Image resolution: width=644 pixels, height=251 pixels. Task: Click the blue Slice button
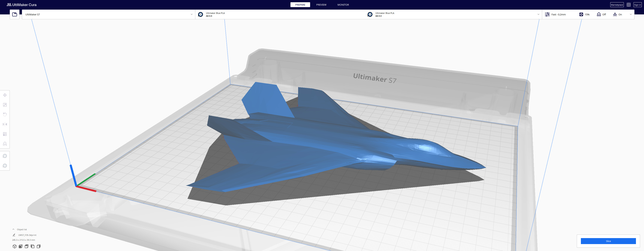coord(608,241)
